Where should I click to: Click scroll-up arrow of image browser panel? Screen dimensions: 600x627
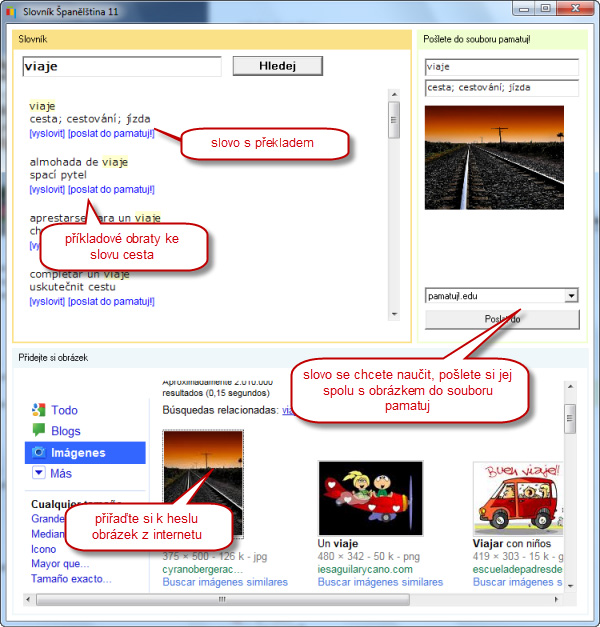(570, 387)
